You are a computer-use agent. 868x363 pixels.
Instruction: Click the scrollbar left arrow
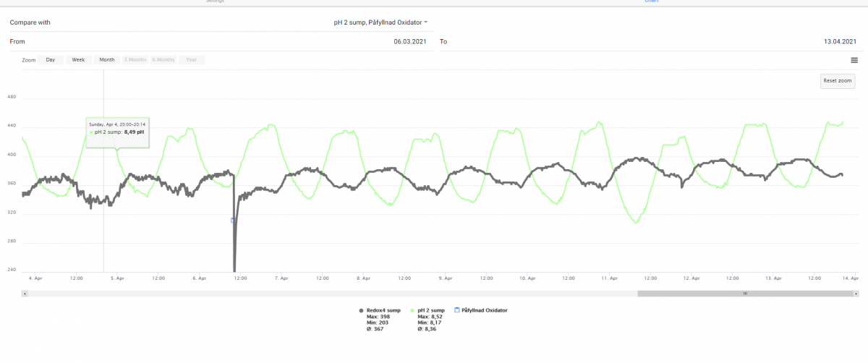pos(25,294)
